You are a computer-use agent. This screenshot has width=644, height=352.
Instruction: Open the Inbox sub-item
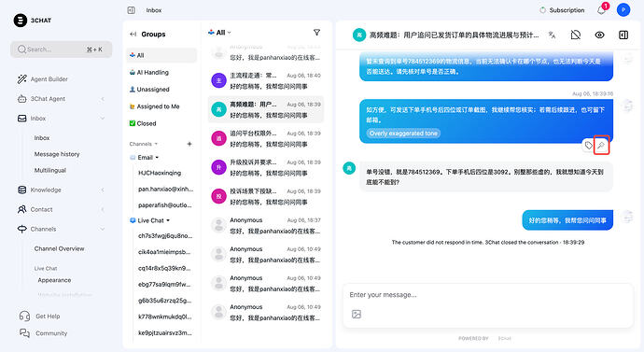[x=42, y=138]
